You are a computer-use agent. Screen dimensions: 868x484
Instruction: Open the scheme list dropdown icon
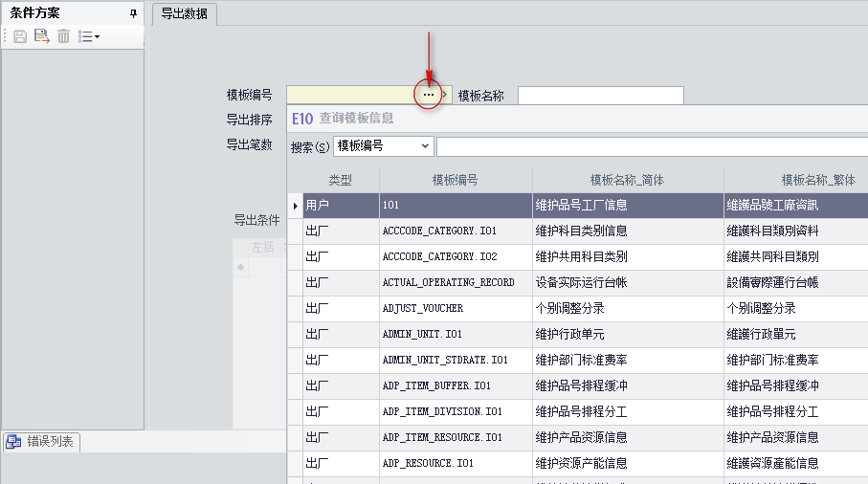pyautogui.click(x=89, y=36)
